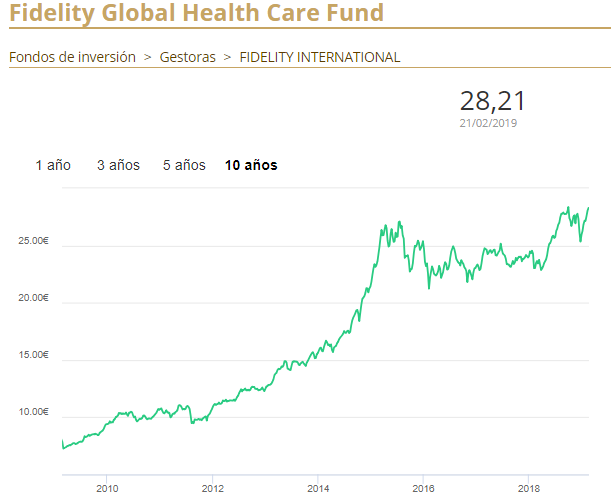Open the Fondos de inversión breadcrumb link
Image resolution: width=611 pixels, height=503 pixels.
click(x=72, y=57)
